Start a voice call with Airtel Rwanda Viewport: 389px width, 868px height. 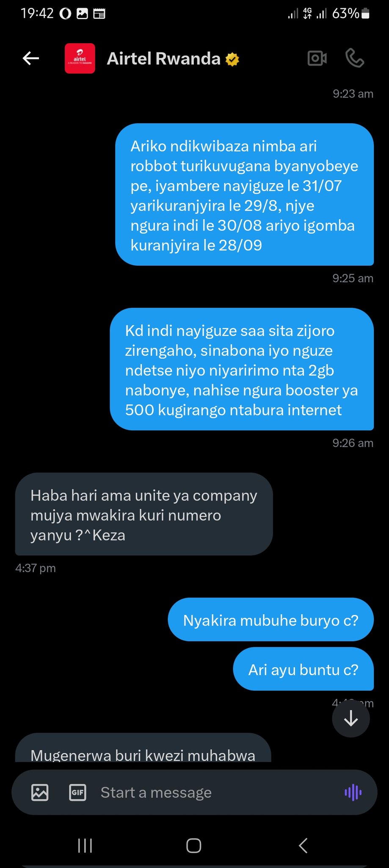click(355, 58)
